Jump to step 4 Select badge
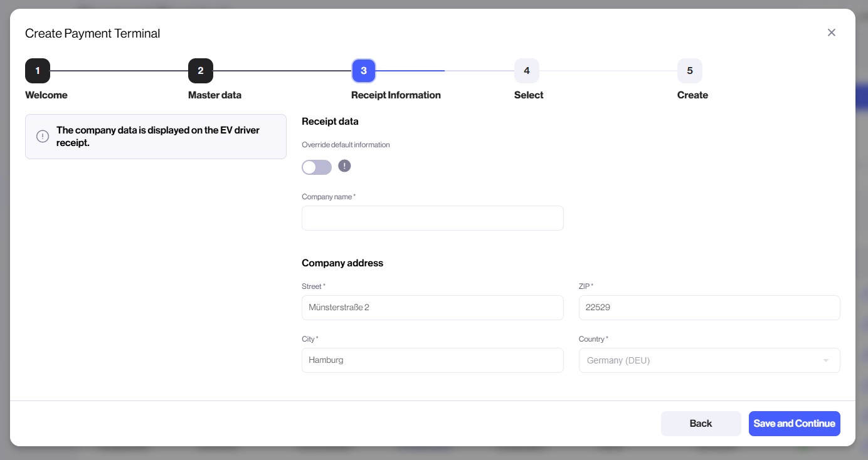 [x=527, y=71]
